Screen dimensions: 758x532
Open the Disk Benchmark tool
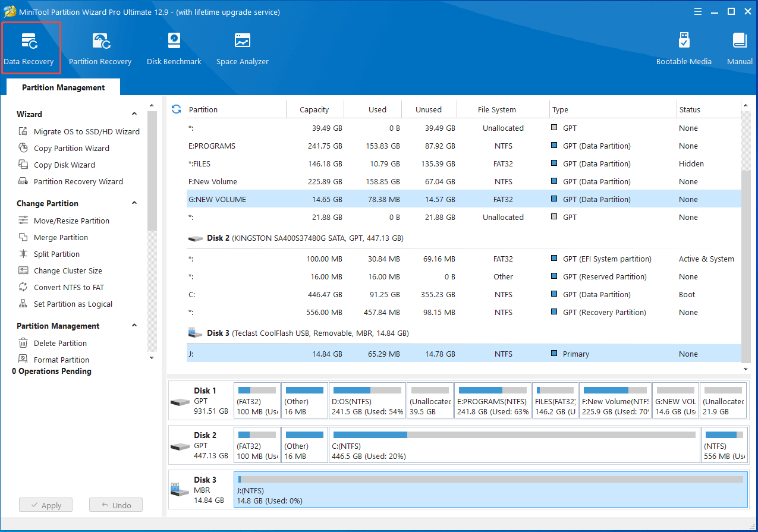pyautogui.click(x=174, y=49)
